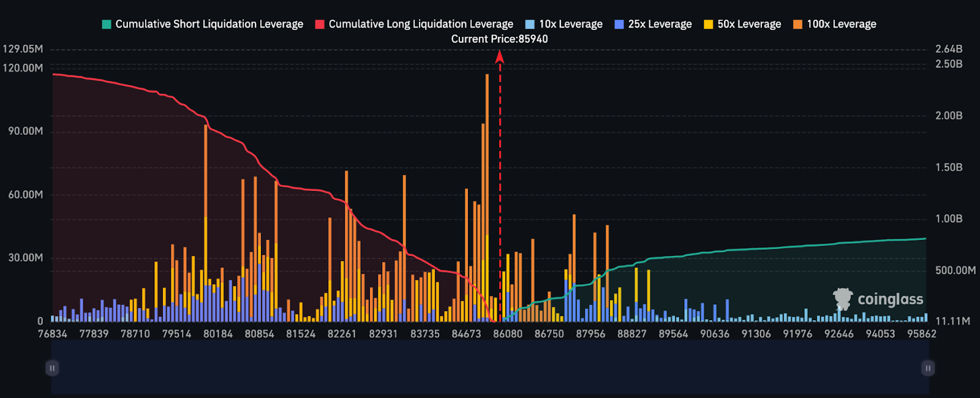Toggle the 10x Leverage legend label
The width and height of the screenshot is (980, 398).
tap(564, 24)
